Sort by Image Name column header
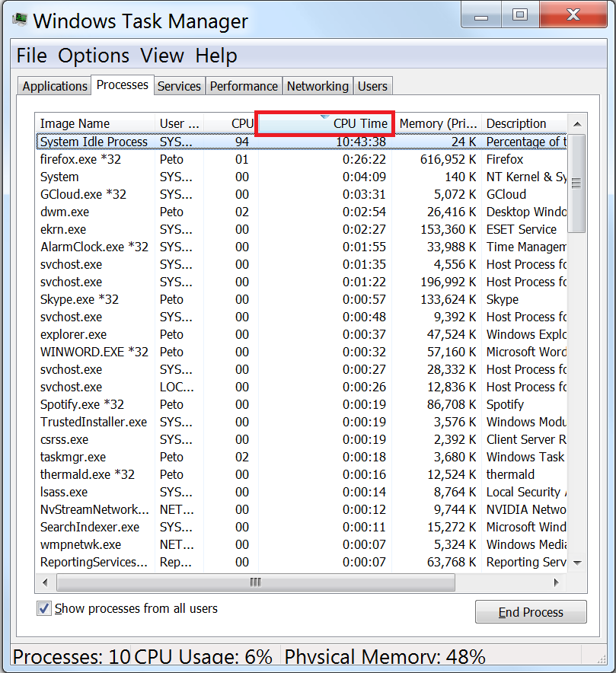616x673 pixels. [95, 123]
